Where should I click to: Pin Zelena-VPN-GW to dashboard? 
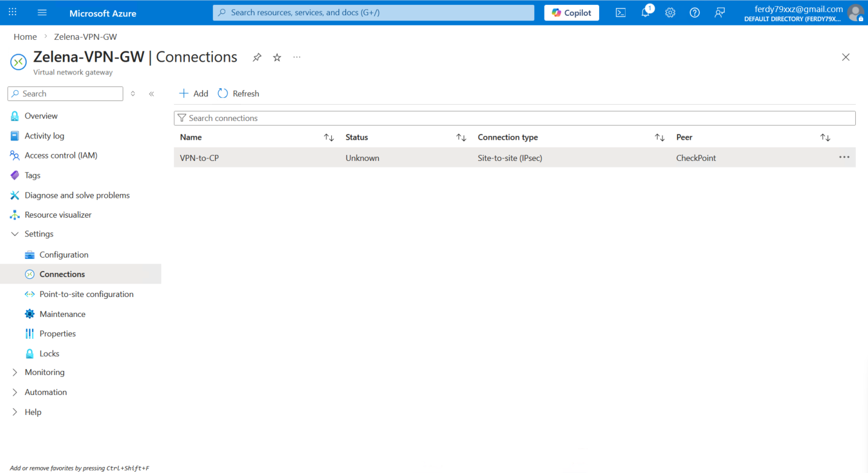(x=257, y=57)
